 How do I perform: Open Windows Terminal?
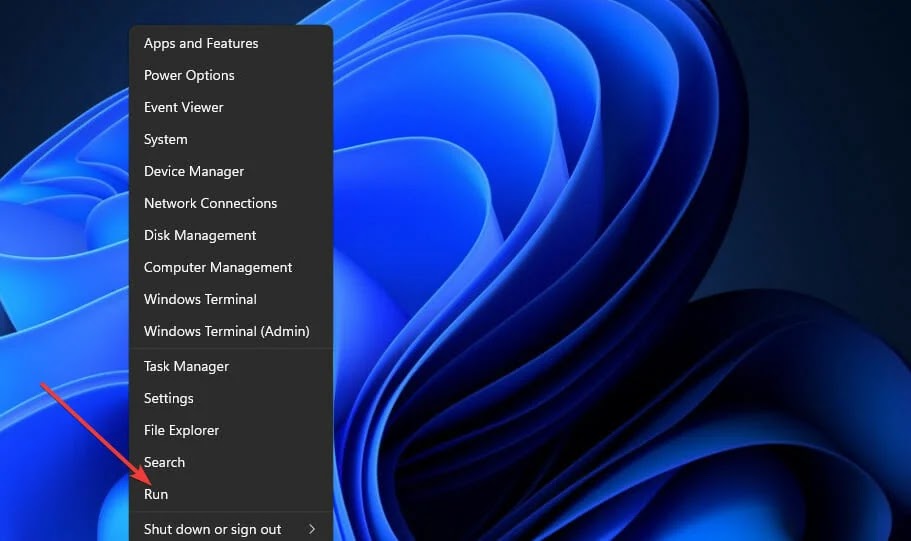(x=231, y=299)
